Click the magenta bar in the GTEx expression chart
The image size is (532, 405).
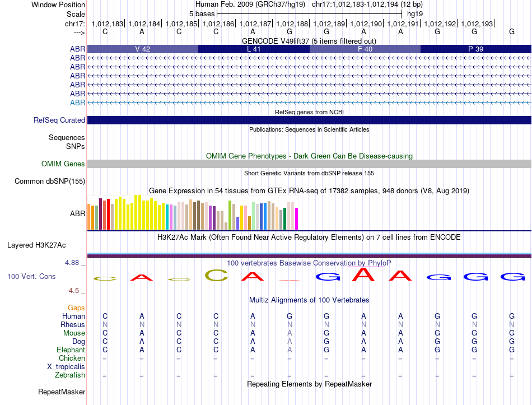click(x=297, y=219)
